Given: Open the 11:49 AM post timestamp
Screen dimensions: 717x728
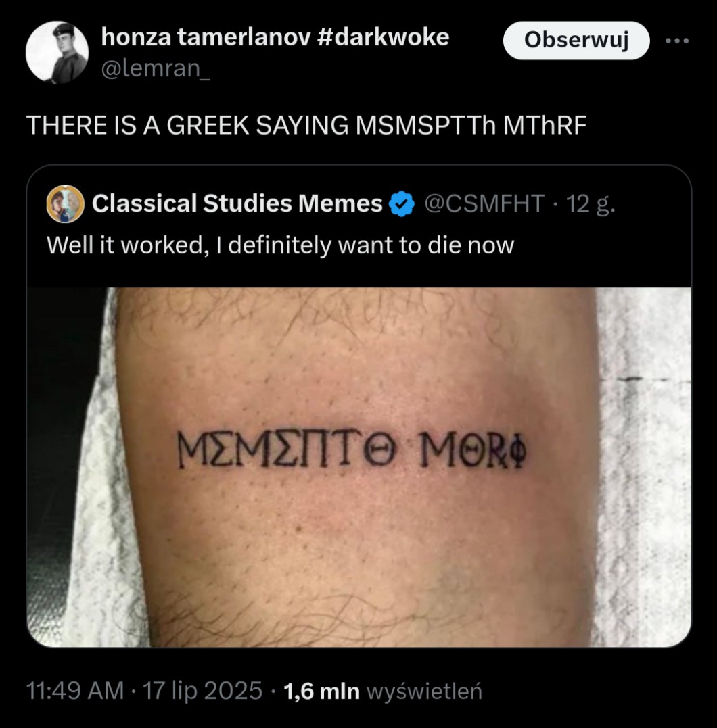Looking at the screenshot, I should (75, 690).
